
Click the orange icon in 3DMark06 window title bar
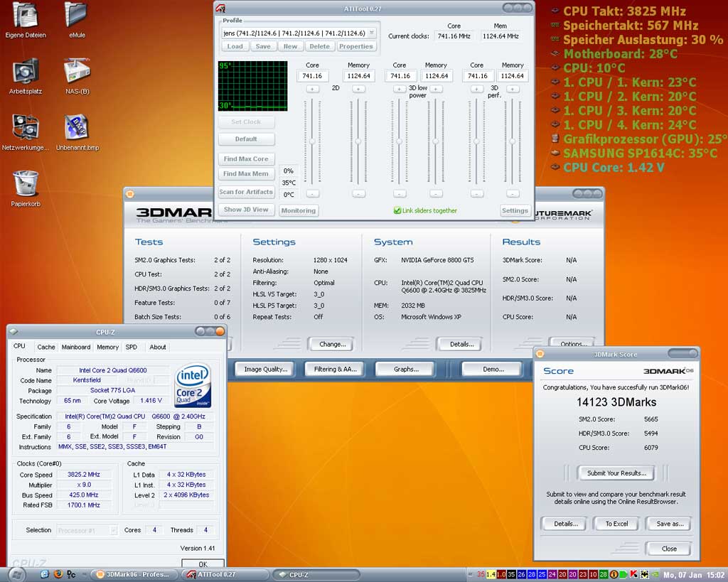pos(130,194)
